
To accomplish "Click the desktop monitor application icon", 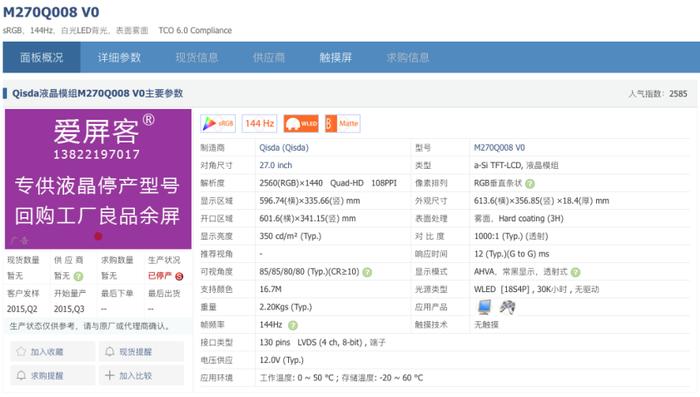I will [484, 307].
